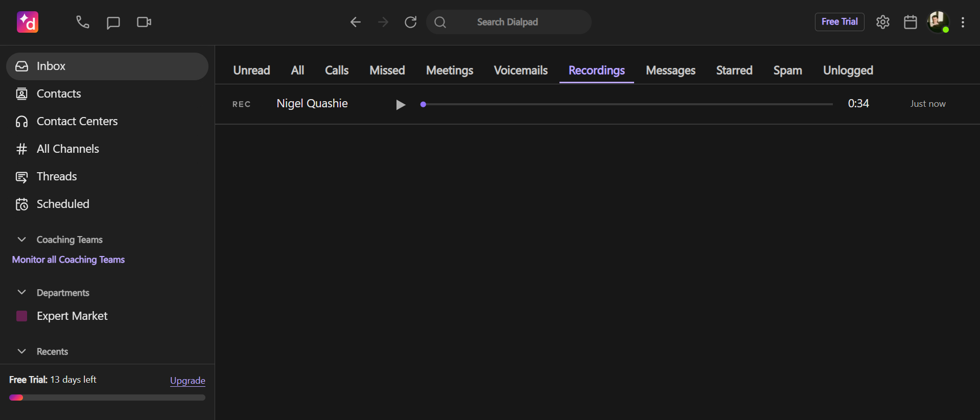Switch to the Calls tab
The height and width of the screenshot is (420, 980).
click(337, 71)
